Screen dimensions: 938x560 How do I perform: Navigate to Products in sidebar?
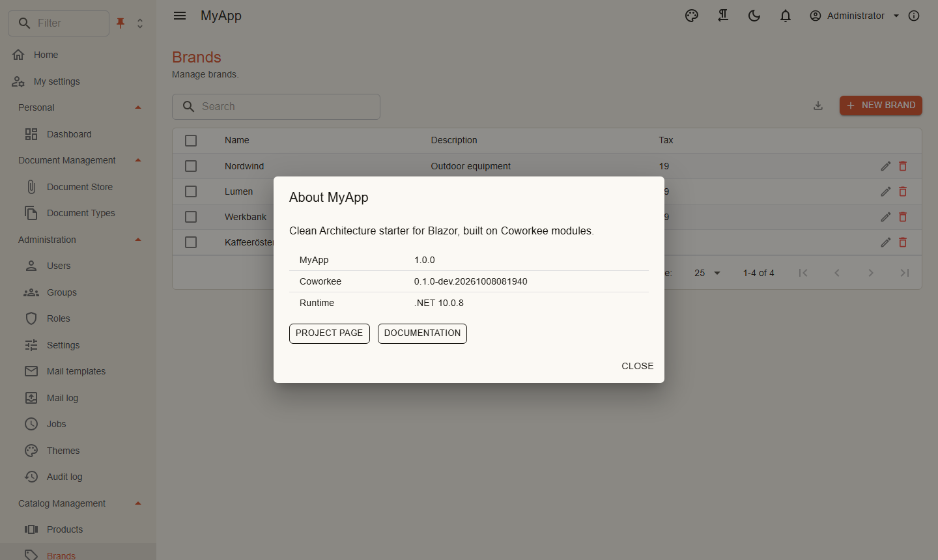(78, 529)
